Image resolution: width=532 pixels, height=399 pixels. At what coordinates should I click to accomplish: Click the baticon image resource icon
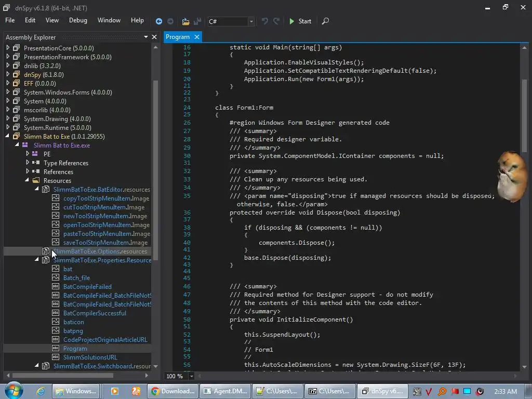(x=56, y=321)
